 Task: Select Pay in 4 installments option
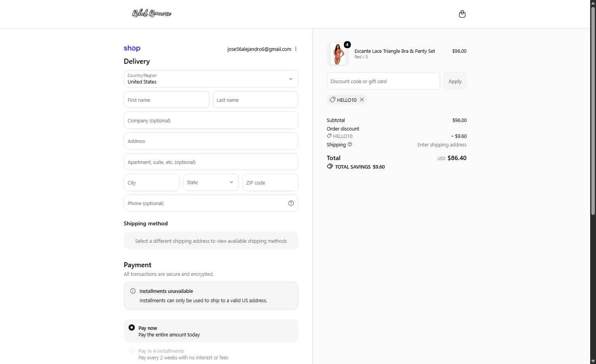click(132, 350)
